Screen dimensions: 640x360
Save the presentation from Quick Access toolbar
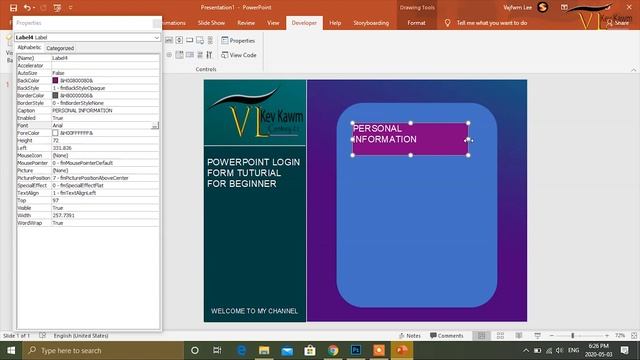coord(13,8)
